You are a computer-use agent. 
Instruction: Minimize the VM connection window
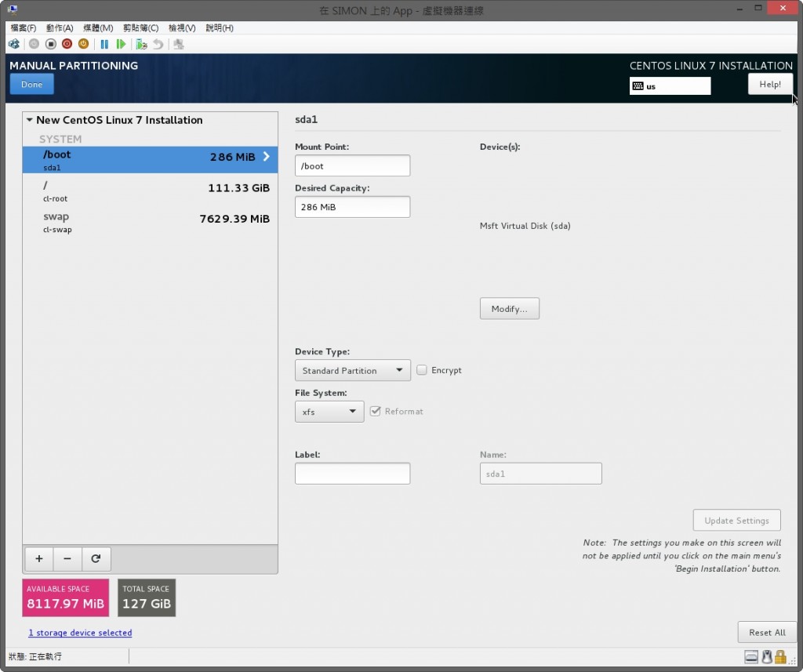[740, 8]
